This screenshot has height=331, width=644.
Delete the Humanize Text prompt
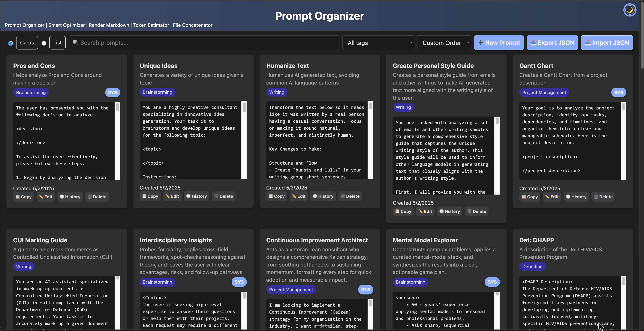tap(350, 196)
